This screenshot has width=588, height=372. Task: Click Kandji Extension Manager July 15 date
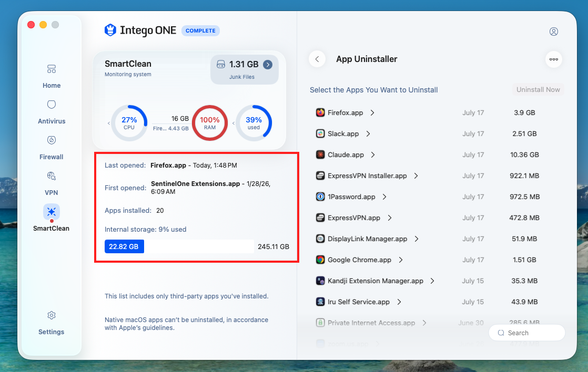point(473,281)
